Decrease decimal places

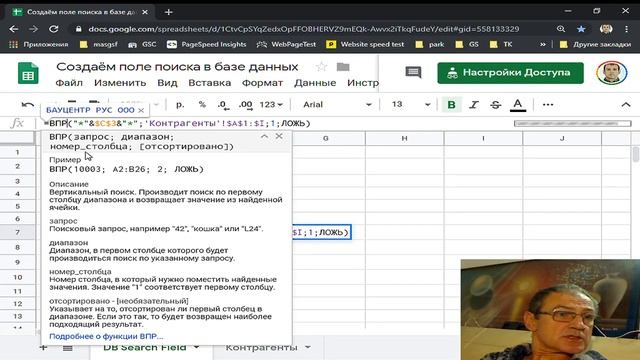click(x=223, y=105)
